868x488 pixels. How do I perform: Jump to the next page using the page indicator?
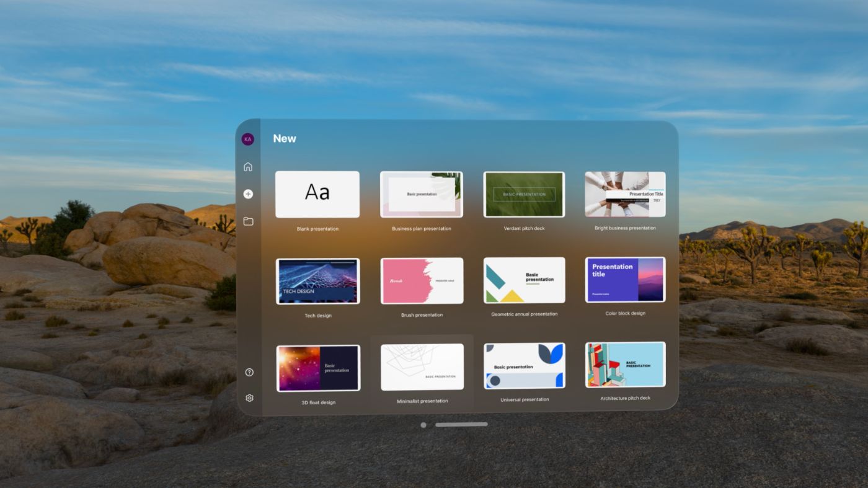pyautogui.click(x=461, y=425)
